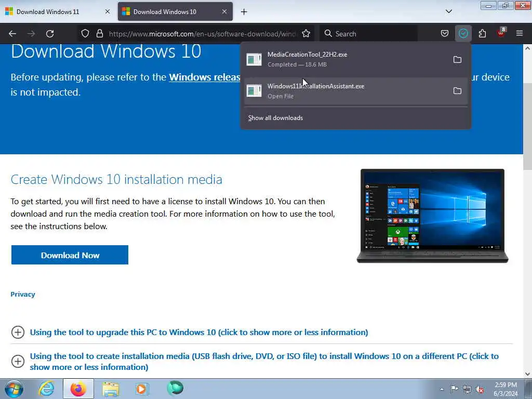Reload the page with the refresh icon
The height and width of the screenshot is (399, 532).
pos(50,34)
